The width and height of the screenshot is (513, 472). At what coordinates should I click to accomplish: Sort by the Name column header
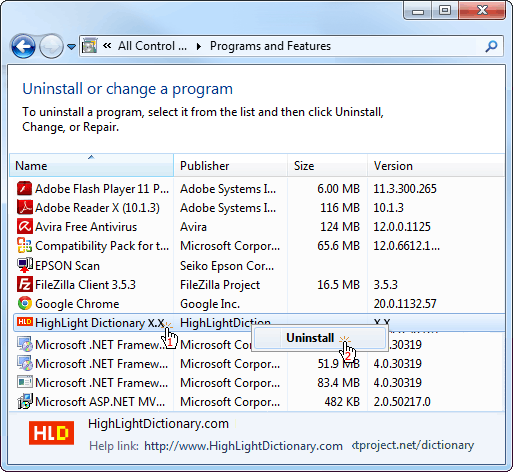pyautogui.click(x=91, y=165)
